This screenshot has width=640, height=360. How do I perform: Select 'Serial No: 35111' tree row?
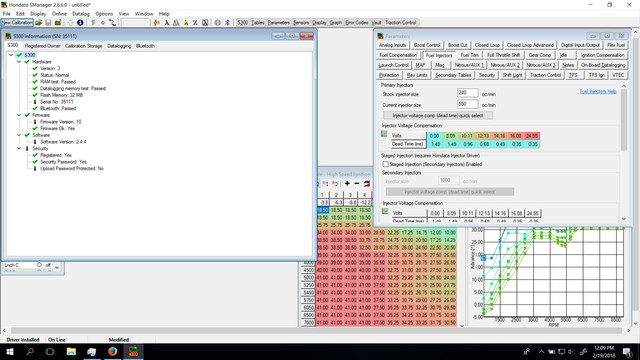[57, 102]
